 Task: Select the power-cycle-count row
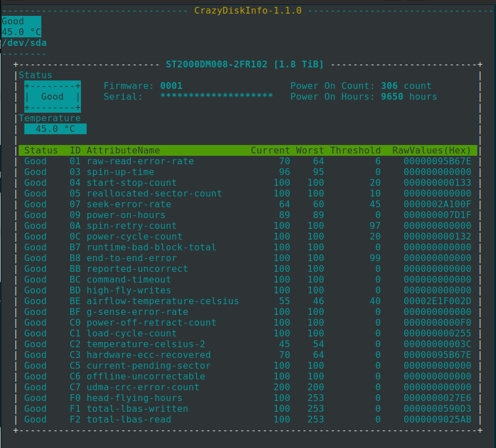click(x=247, y=236)
